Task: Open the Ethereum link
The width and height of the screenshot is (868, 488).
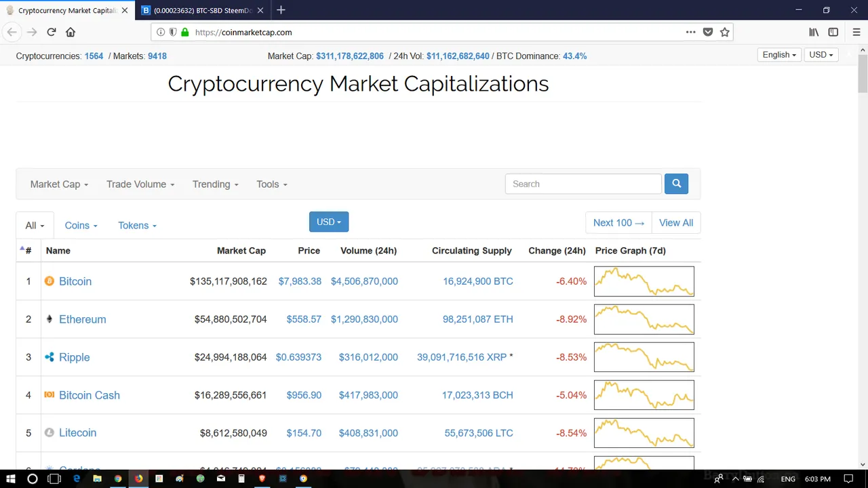Action: tap(83, 319)
